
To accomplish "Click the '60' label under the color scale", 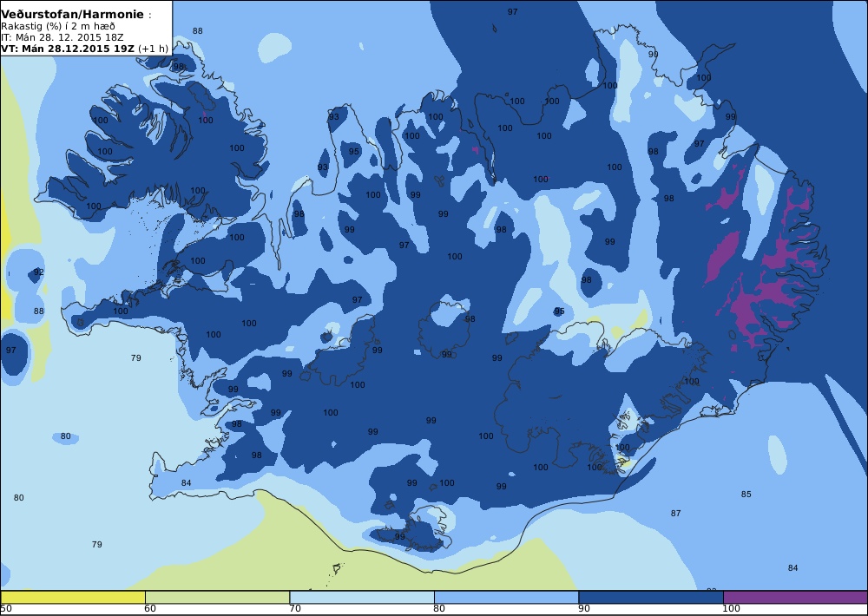I will coord(150,609).
